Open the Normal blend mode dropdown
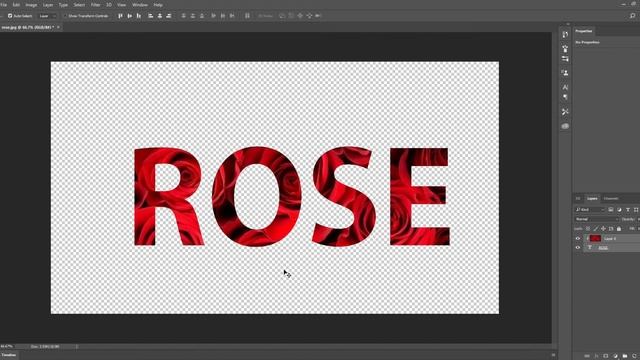The height and width of the screenshot is (360, 640). tap(597, 219)
